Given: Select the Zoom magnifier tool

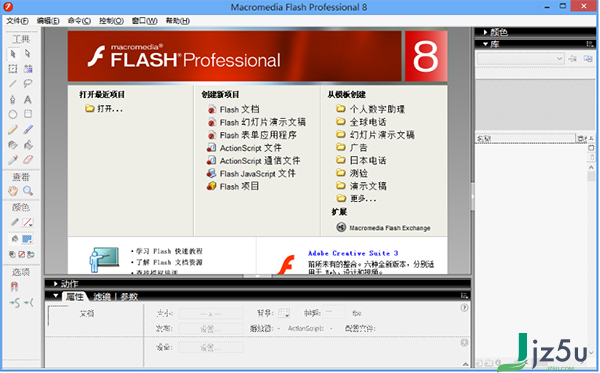Looking at the screenshot, I should [x=28, y=191].
